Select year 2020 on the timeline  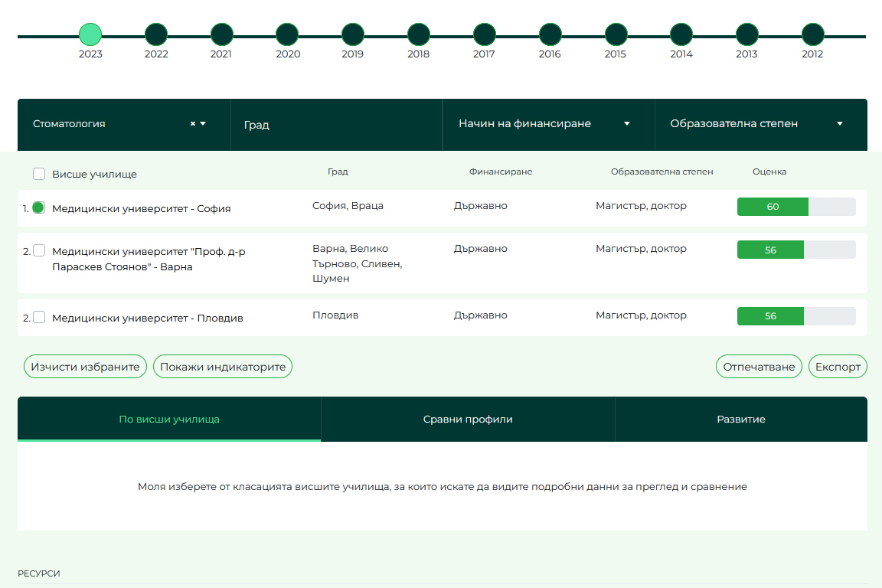[x=287, y=35]
